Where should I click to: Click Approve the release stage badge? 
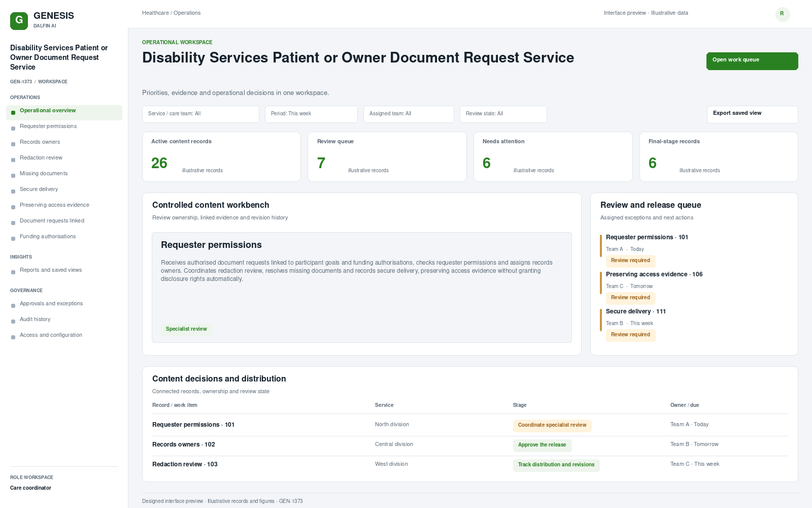(x=542, y=445)
